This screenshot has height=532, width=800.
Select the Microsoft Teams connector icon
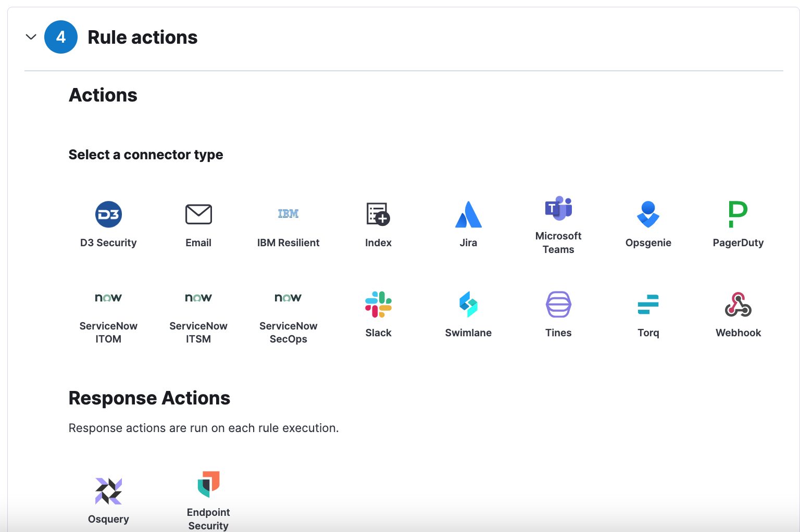tap(558, 208)
